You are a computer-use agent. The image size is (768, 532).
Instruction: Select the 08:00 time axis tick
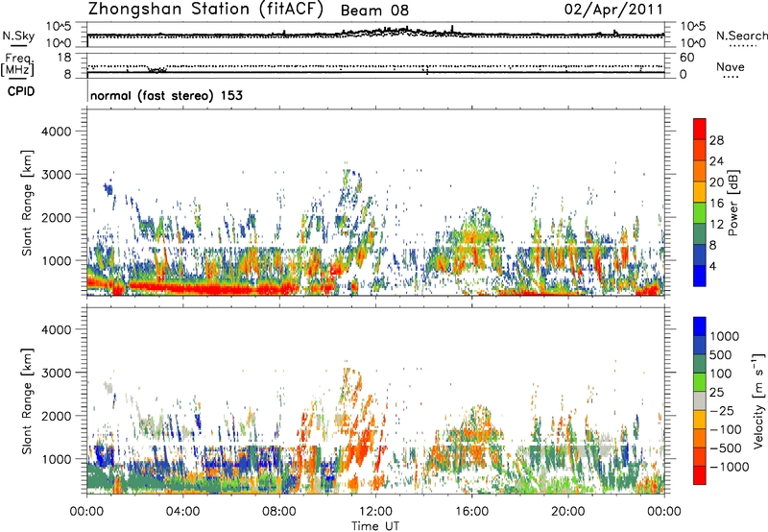pos(279,512)
